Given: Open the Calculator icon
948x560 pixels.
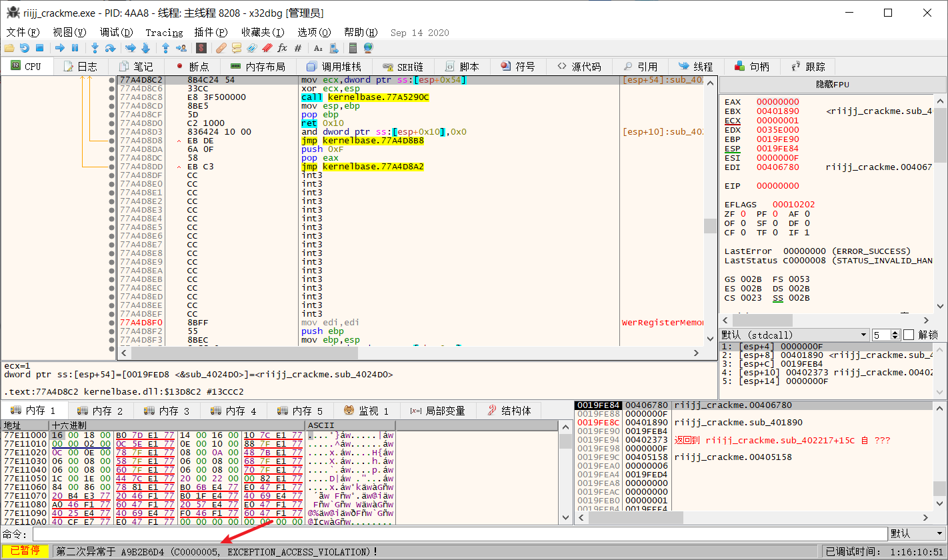Looking at the screenshot, I should (353, 48).
